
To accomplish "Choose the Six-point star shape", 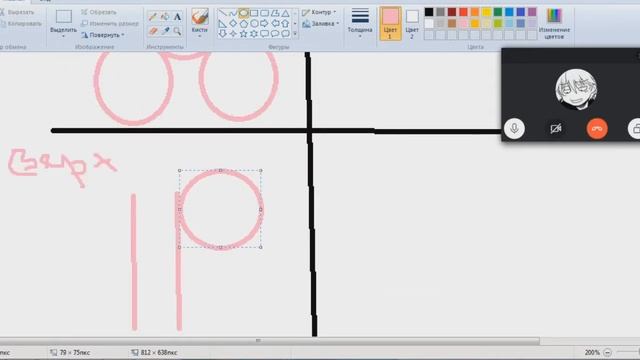I will (254, 34).
